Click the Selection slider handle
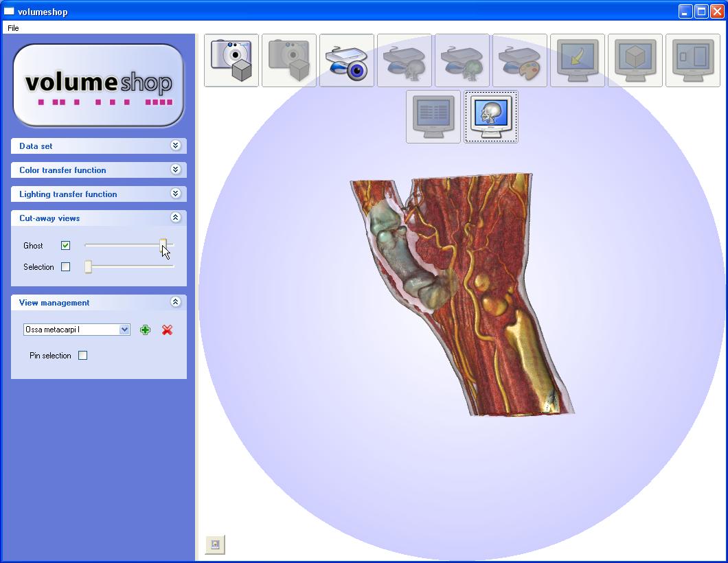Screen dimensions: 728x563 [88, 266]
